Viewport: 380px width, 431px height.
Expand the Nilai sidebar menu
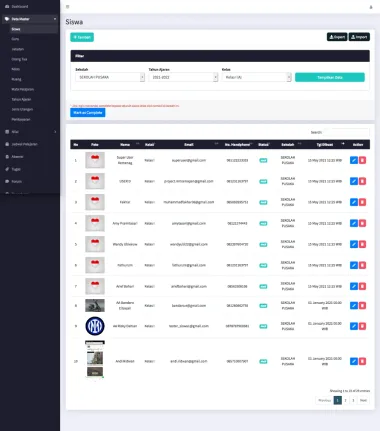pos(30,132)
